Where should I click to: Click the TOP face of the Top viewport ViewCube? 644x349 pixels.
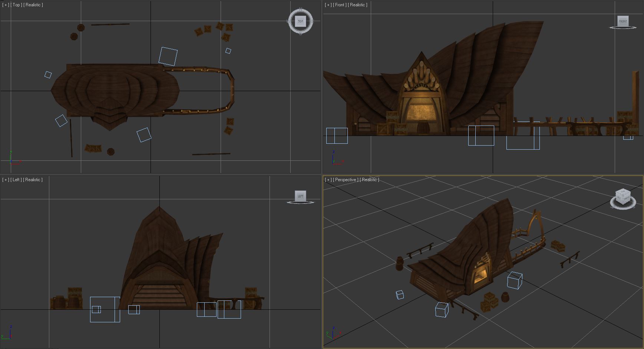[x=300, y=21]
